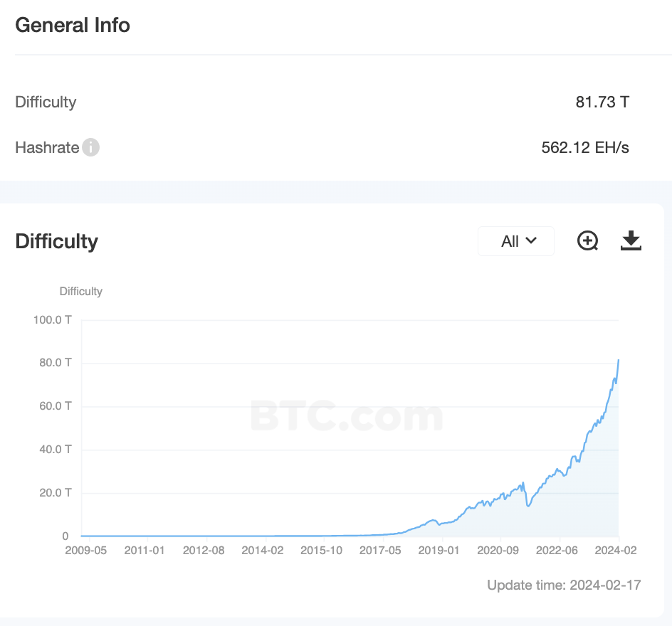This screenshot has width=672, height=626.
Task: Click the 2020-09 date label
Action: tap(498, 551)
